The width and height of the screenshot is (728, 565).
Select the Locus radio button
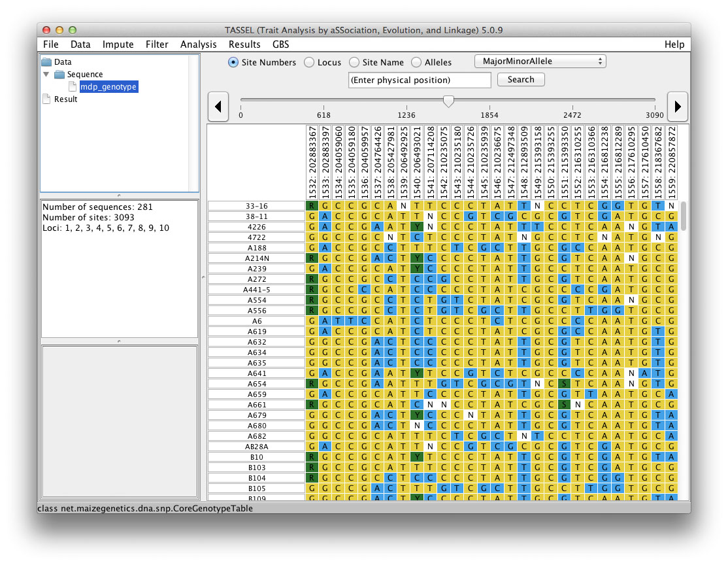coord(308,62)
